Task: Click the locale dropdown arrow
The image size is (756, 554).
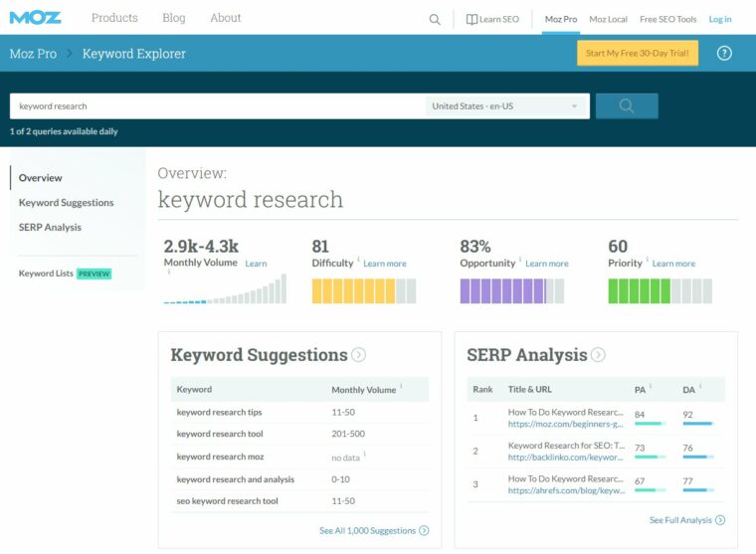Action: (x=574, y=106)
